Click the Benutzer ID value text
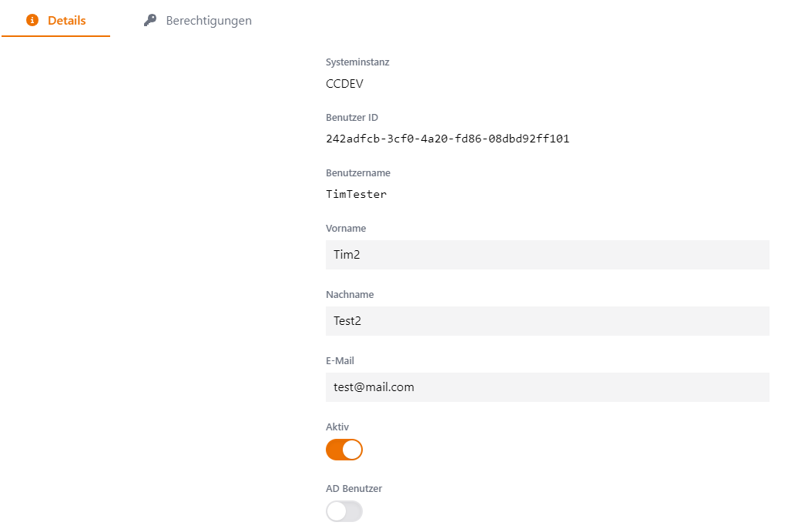Viewport: 798px width, 532px height. coord(448,139)
